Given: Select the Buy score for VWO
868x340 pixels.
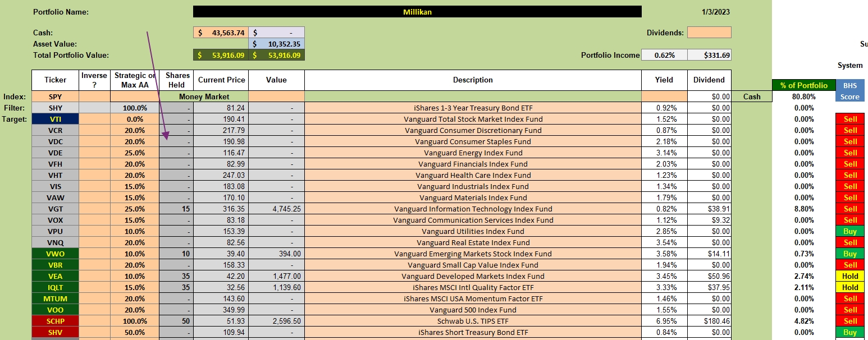Looking at the screenshot, I should point(850,254).
